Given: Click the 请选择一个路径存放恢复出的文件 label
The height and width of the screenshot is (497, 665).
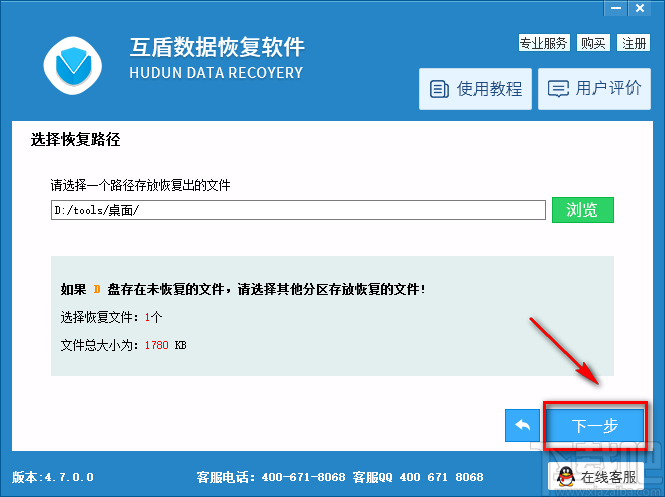Looking at the screenshot, I should tap(140, 185).
